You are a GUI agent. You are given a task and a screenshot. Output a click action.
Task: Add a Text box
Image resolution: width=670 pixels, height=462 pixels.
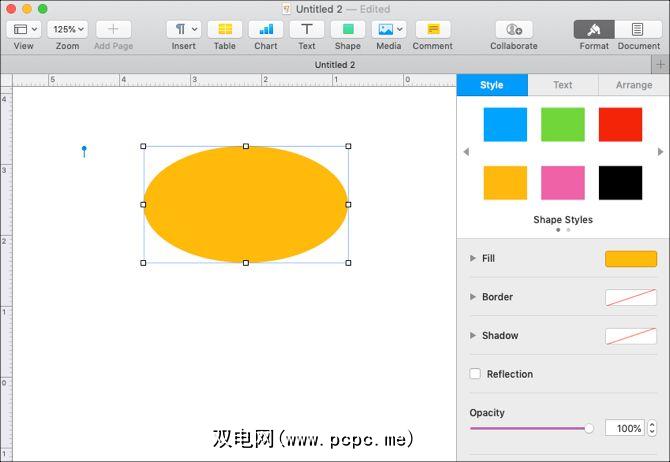[x=307, y=30]
